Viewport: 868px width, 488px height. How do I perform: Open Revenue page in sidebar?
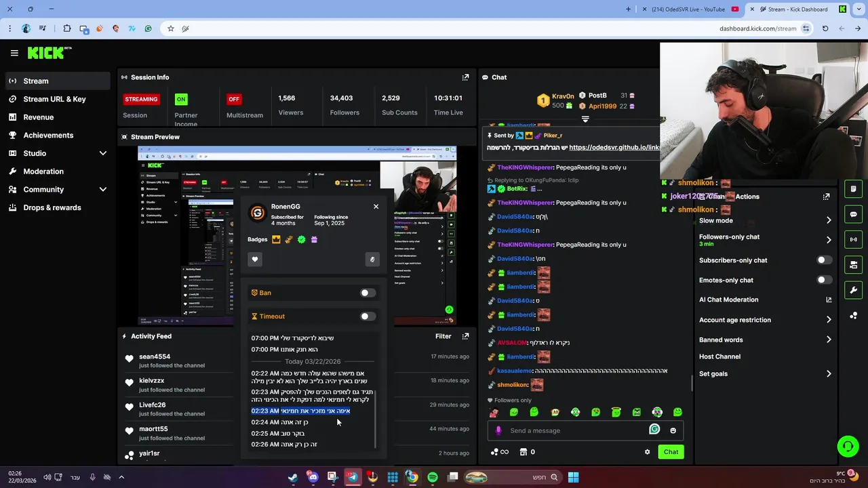(x=57, y=117)
